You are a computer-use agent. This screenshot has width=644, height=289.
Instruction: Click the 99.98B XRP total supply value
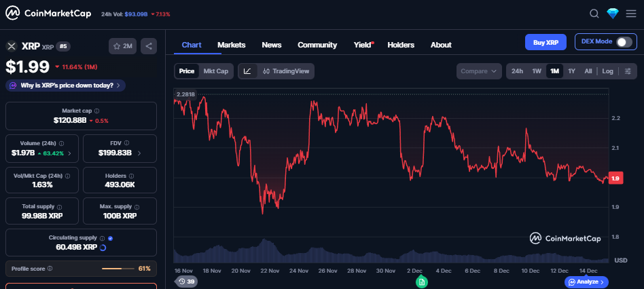(42, 216)
